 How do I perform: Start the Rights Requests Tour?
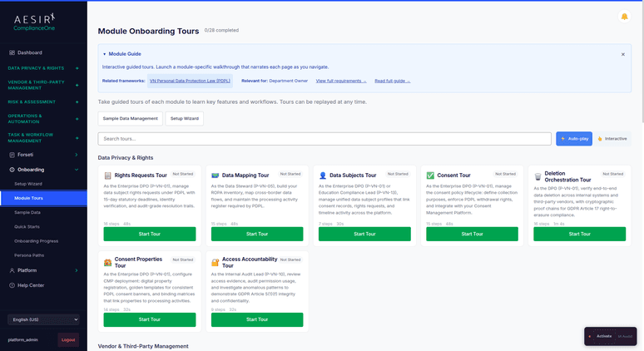pyautogui.click(x=150, y=234)
